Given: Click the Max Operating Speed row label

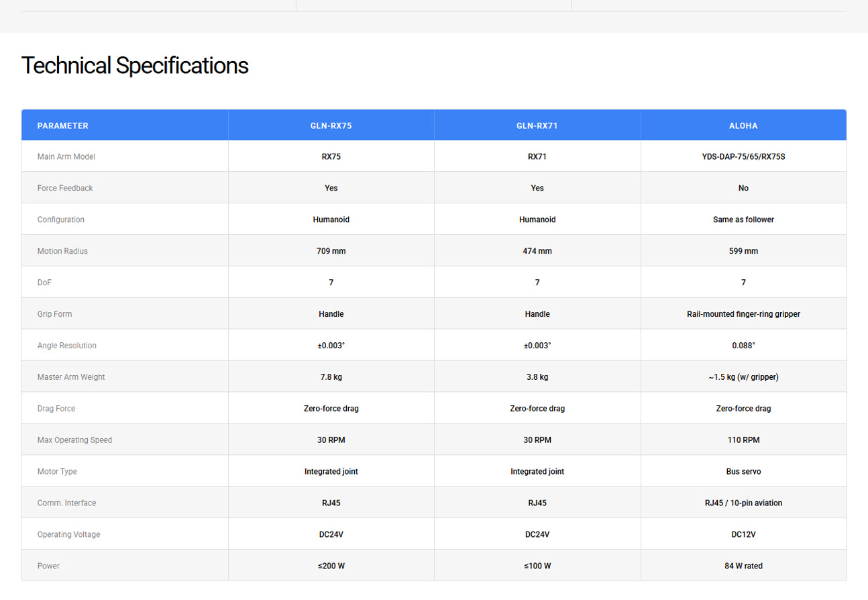Looking at the screenshot, I should 75,440.
